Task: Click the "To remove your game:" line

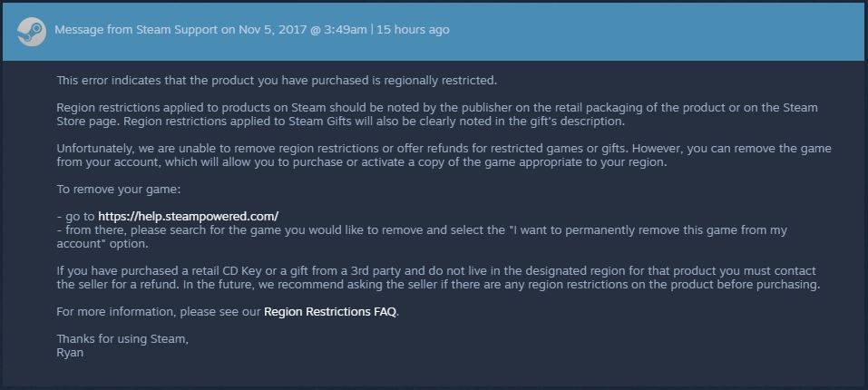Action: coord(119,190)
